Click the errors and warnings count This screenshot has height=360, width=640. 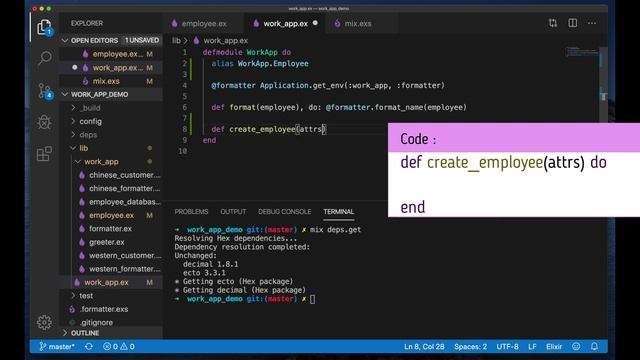click(119, 347)
